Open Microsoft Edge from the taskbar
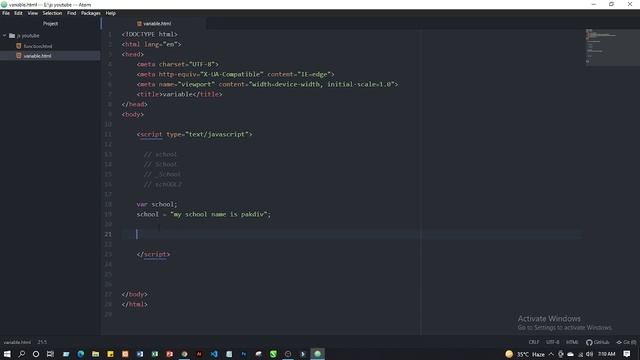This screenshot has width=640, height=360. (x=80, y=354)
